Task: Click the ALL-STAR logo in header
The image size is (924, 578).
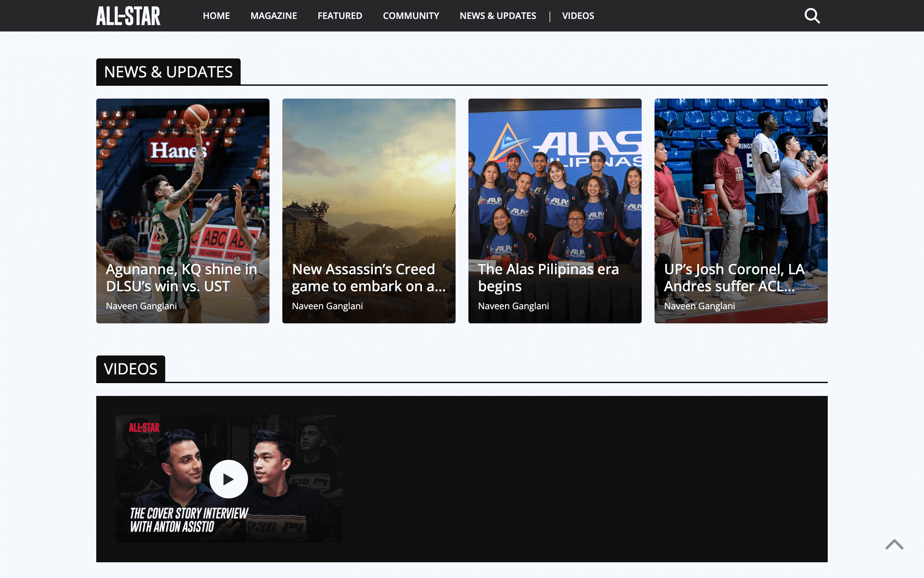Action: point(128,16)
